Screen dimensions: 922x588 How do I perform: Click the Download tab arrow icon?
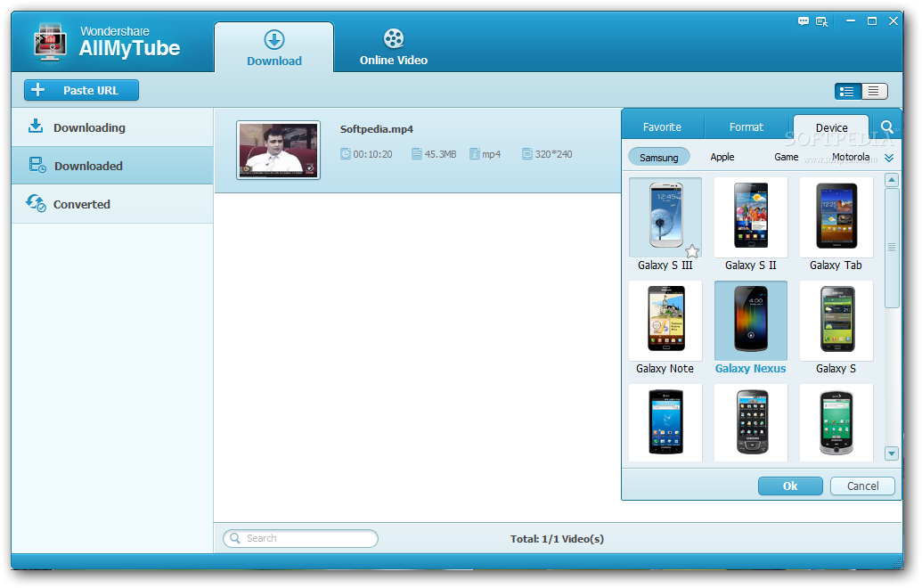point(274,40)
